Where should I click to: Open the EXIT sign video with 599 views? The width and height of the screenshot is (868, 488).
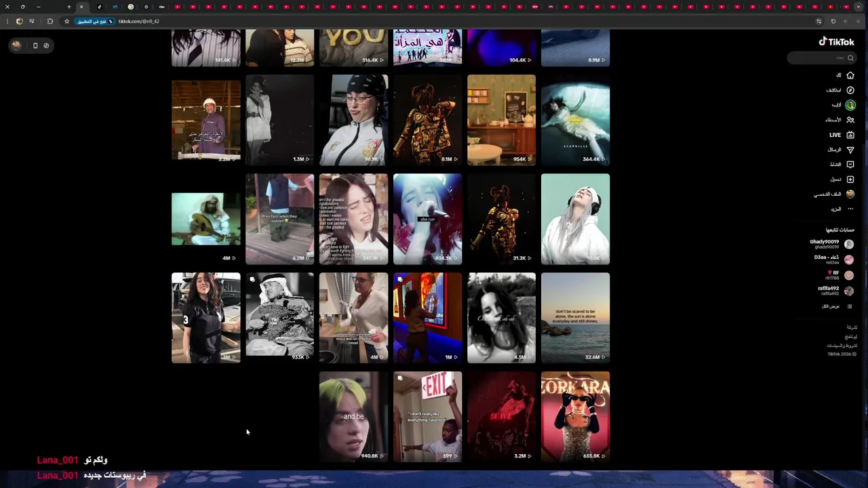(427, 417)
